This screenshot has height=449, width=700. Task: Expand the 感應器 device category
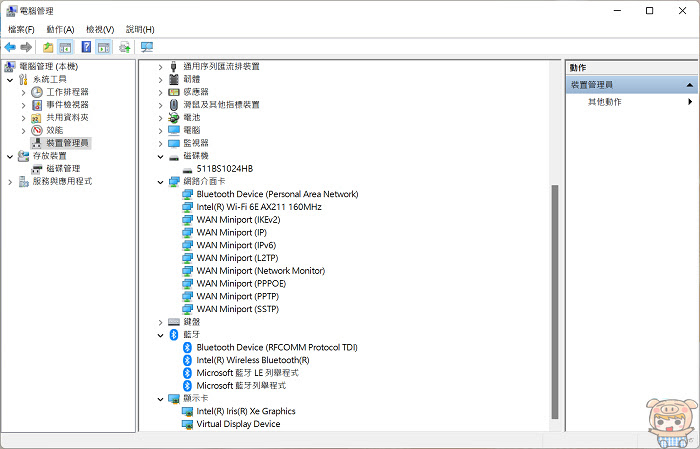160,92
